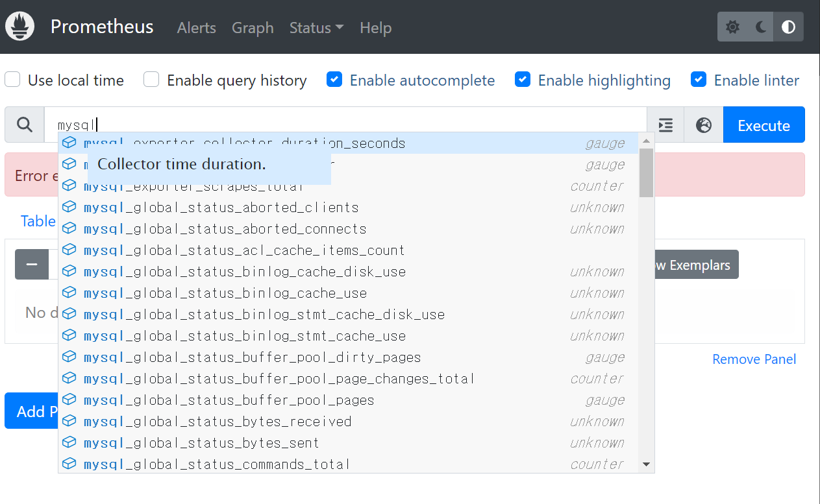Open the Graph page
Viewport: 820px width, 504px height.
click(253, 28)
